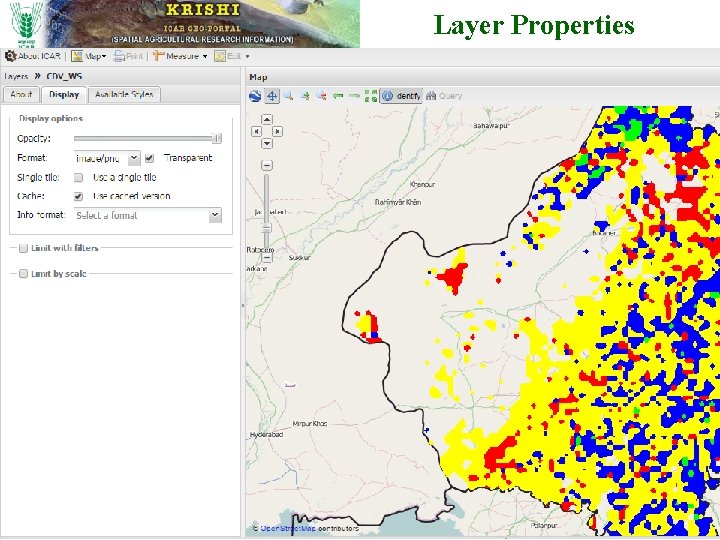Image resolution: width=720 pixels, height=540 pixels.
Task: Go to previous map extent arrow
Action: tap(339, 96)
